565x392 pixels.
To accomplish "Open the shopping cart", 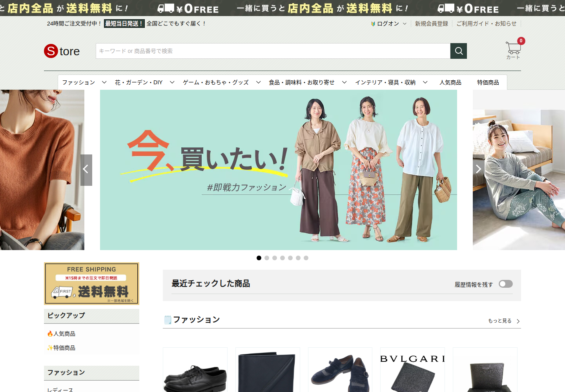I will 514,49.
